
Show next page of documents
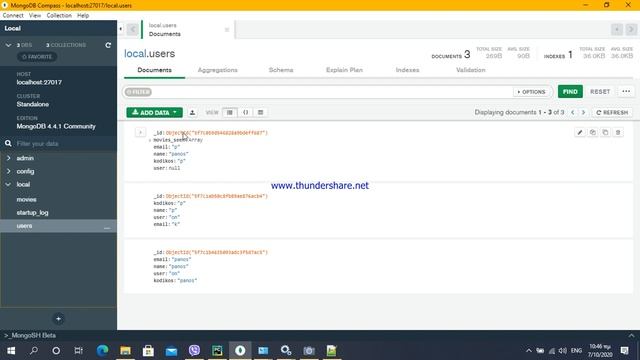click(583, 112)
